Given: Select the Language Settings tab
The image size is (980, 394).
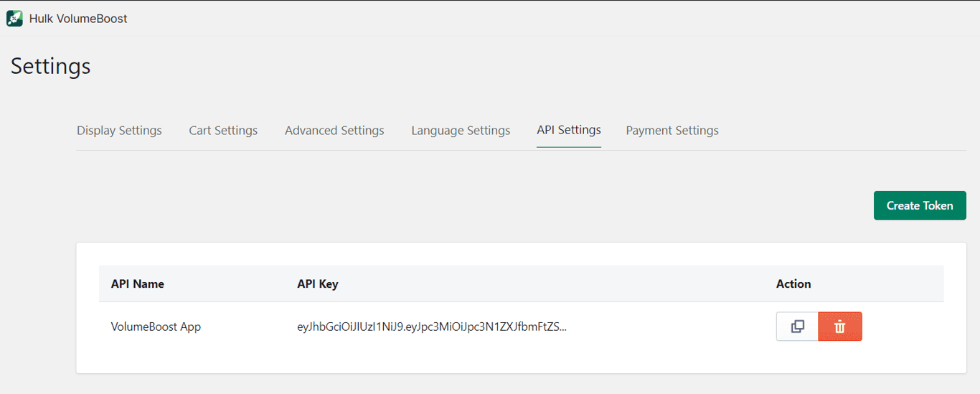Looking at the screenshot, I should click(461, 131).
